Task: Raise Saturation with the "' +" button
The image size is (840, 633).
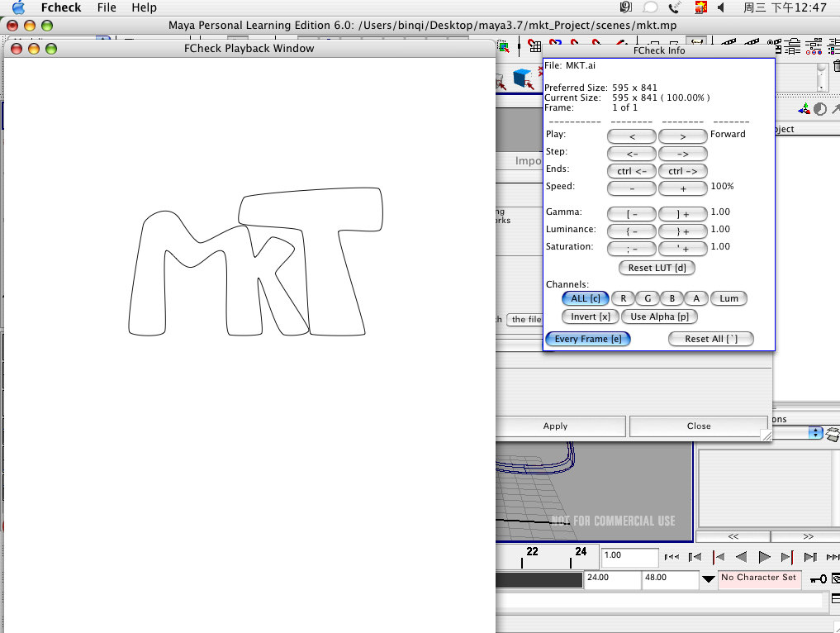Action: pyautogui.click(x=682, y=249)
